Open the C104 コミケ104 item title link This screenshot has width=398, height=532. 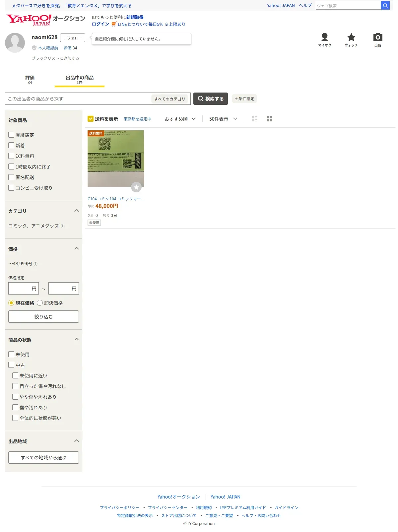coord(116,199)
